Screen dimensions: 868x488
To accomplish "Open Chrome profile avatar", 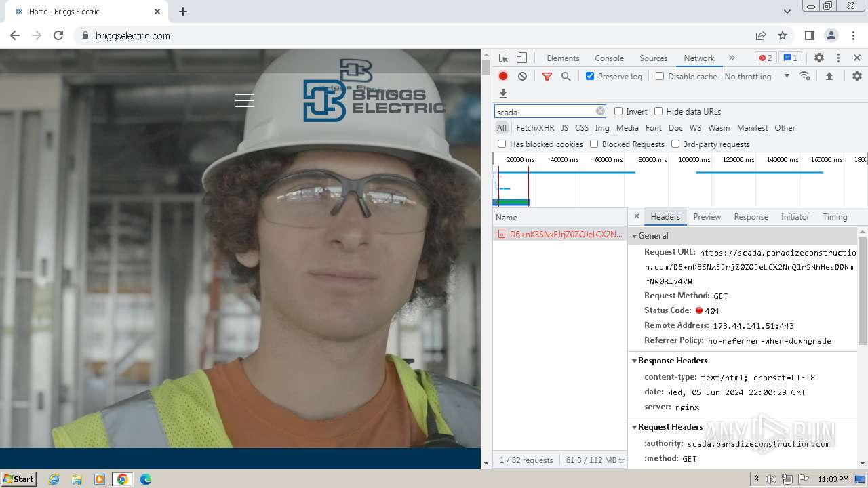I will [831, 35].
